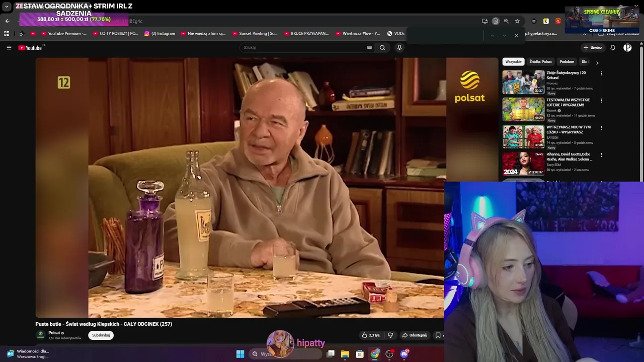Screen dimensions: 644x362
Task: Open the red extension icon in toolbar
Action: tap(558, 21)
